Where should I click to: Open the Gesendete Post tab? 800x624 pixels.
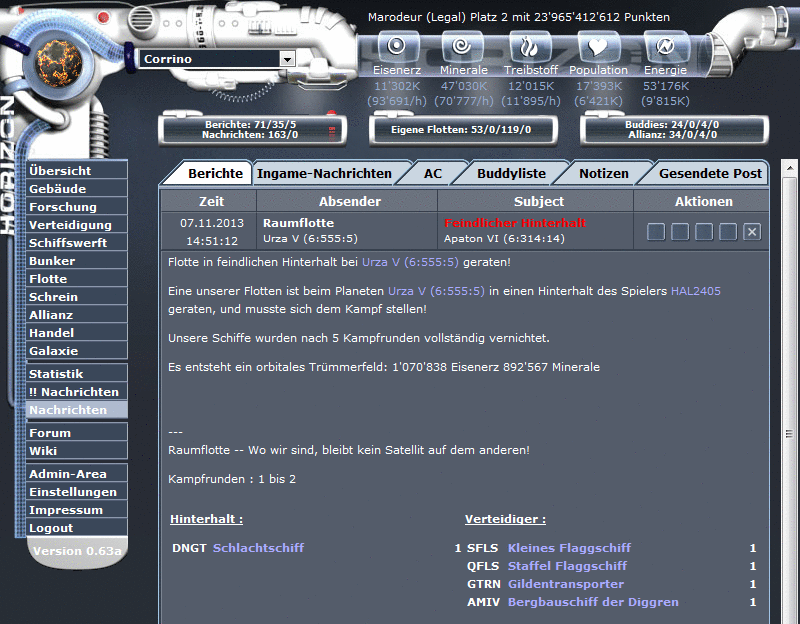pos(712,172)
